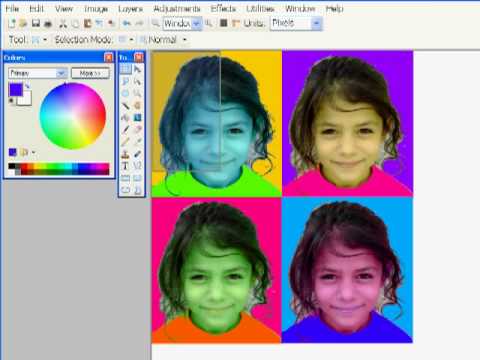Click the More >> button in Colors

click(90, 73)
